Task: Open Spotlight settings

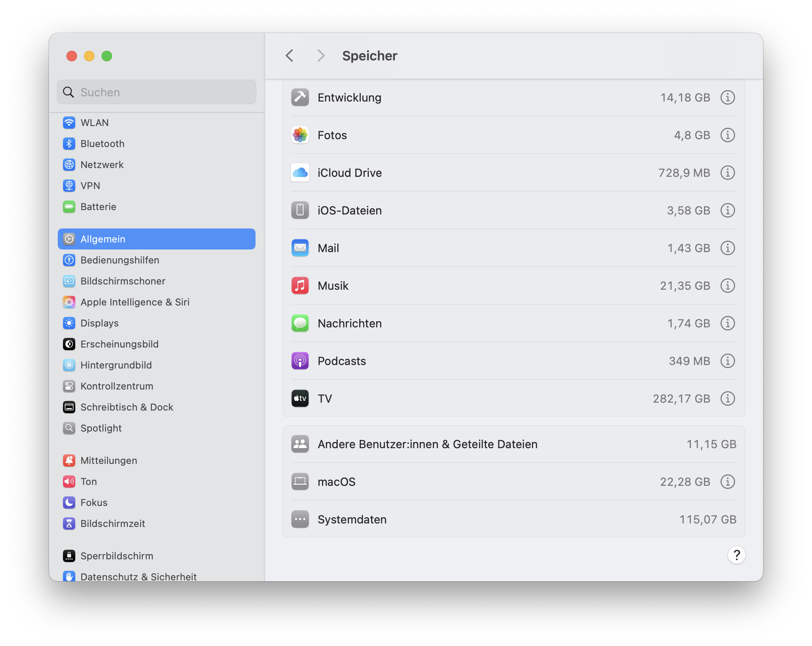Action: [x=157, y=428]
